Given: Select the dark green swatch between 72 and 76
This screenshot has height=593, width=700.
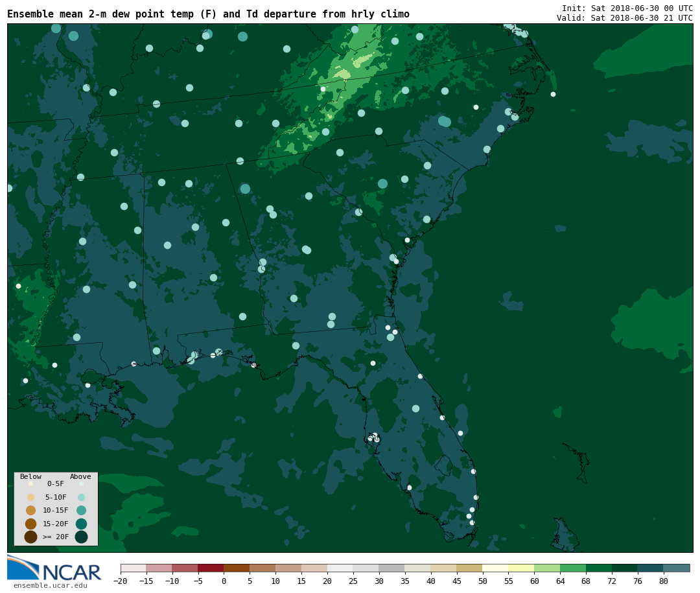Looking at the screenshot, I should click(x=625, y=568).
